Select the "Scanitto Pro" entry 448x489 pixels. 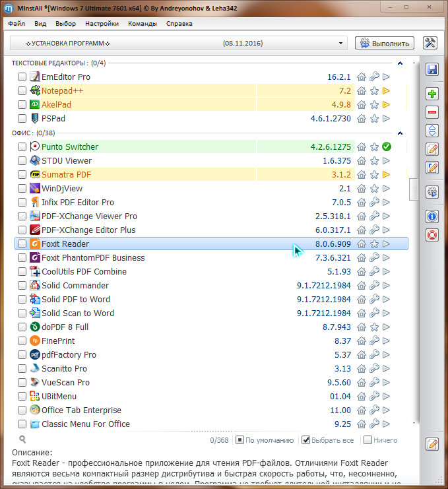211,369
